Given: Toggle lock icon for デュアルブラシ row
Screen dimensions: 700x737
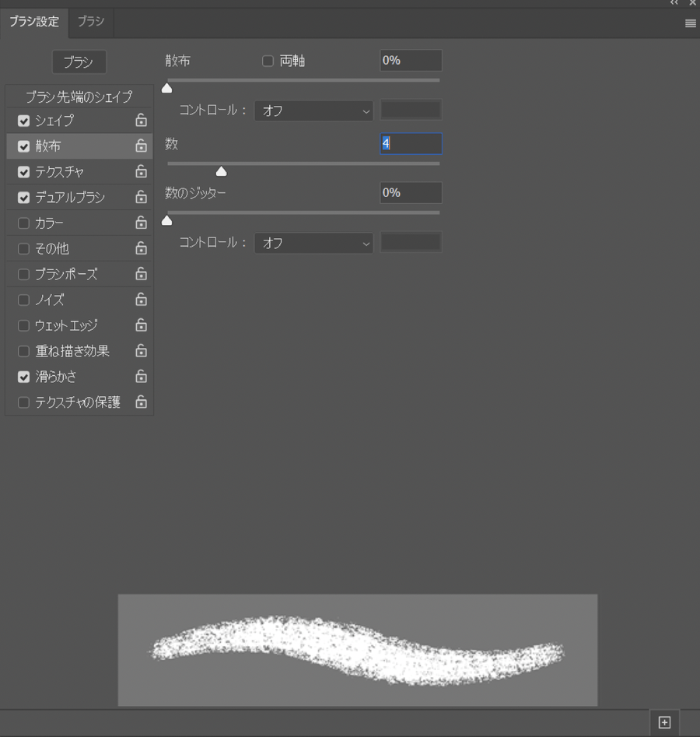Looking at the screenshot, I should click(x=141, y=197).
